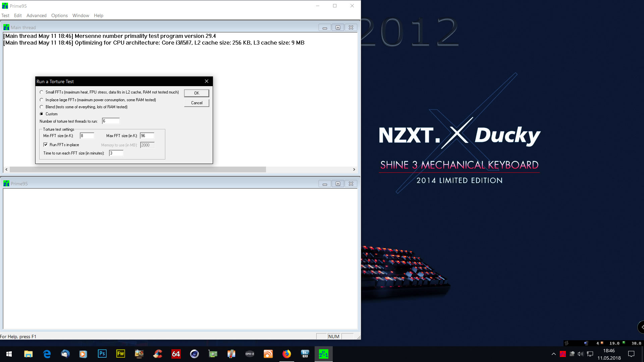The height and width of the screenshot is (362, 644).
Task: Expand the hidden system tray icons chevron
Action: point(554,354)
